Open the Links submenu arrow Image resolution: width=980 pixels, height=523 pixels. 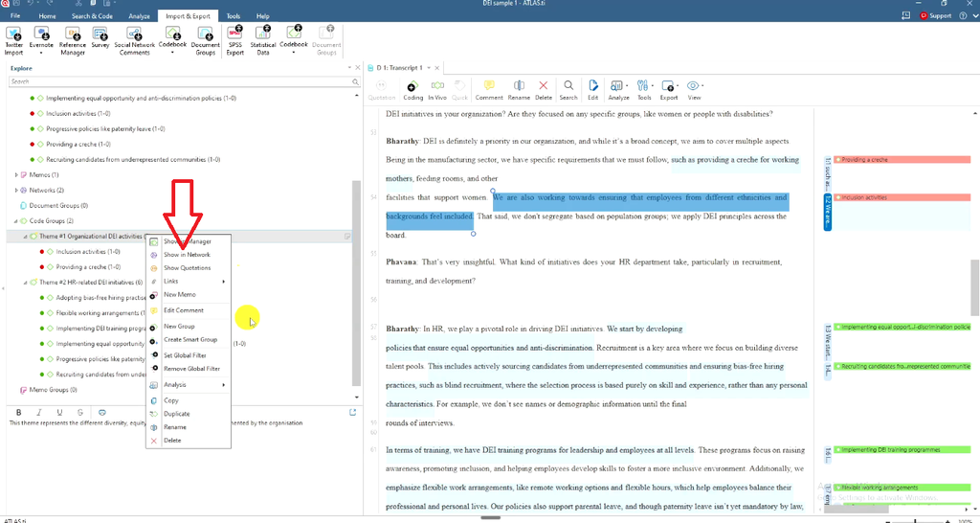223,282
